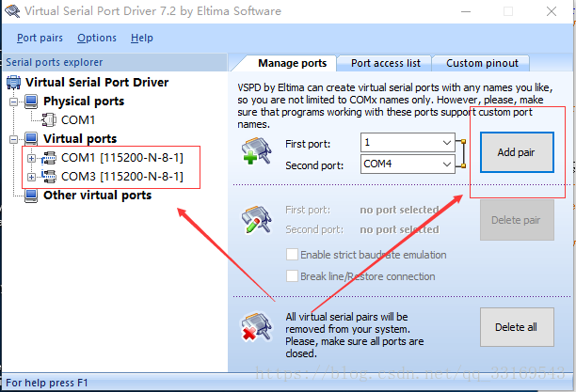576x392 pixels.
Task: Click the Serial ports explorer panel header
Action: pyautogui.click(x=115, y=62)
